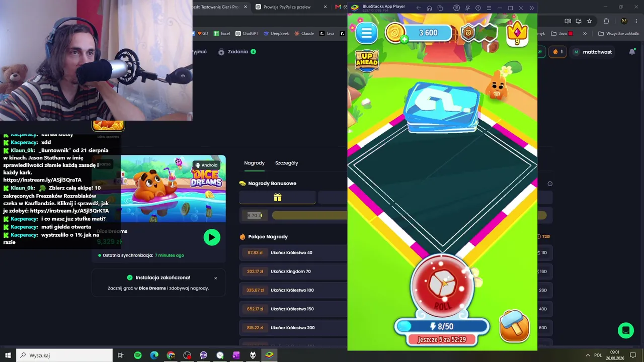Click the notification bell icon
The image size is (644, 362).
[632, 52]
